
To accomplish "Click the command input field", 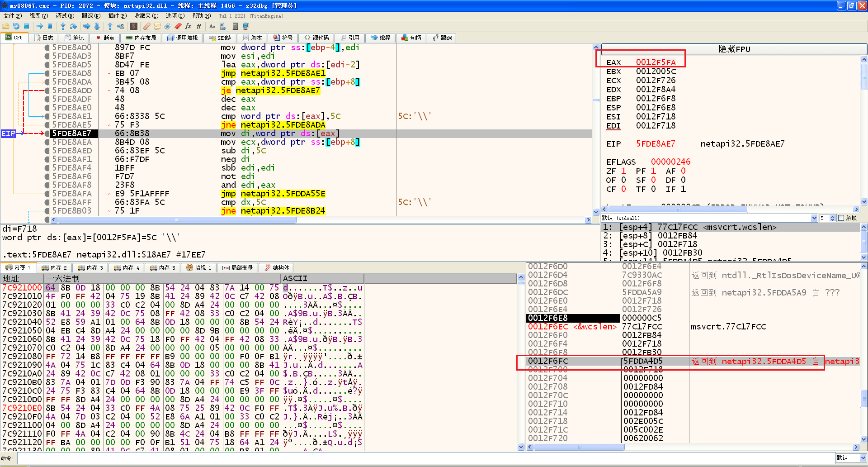I will [425, 458].
